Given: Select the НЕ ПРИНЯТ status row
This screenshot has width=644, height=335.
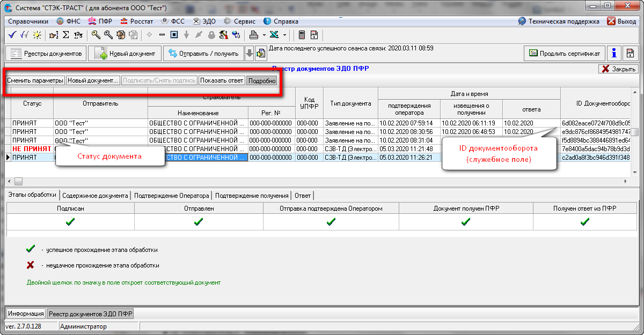Looking at the screenshot, I should [32, 148].
